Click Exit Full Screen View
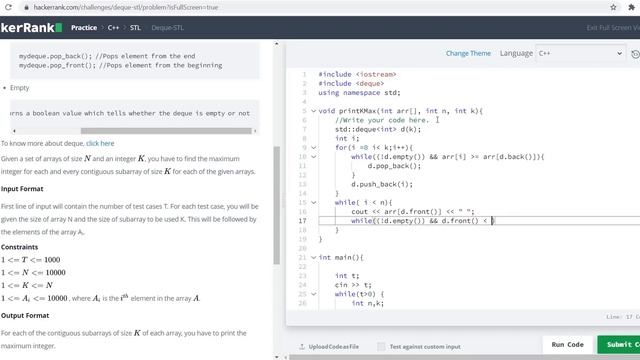This screenshot has width=640, height=360. coord(613,28)
